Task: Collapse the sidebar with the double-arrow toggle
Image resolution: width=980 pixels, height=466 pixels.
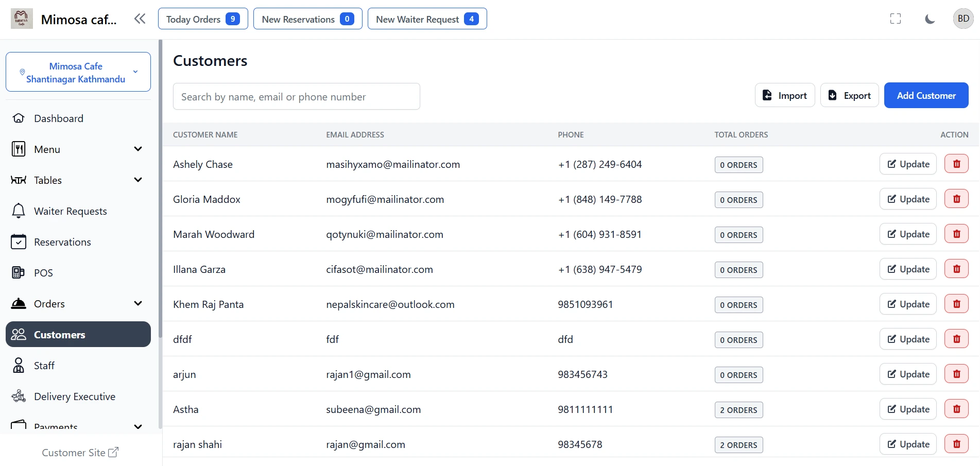Action: click(x=140, y=18)
